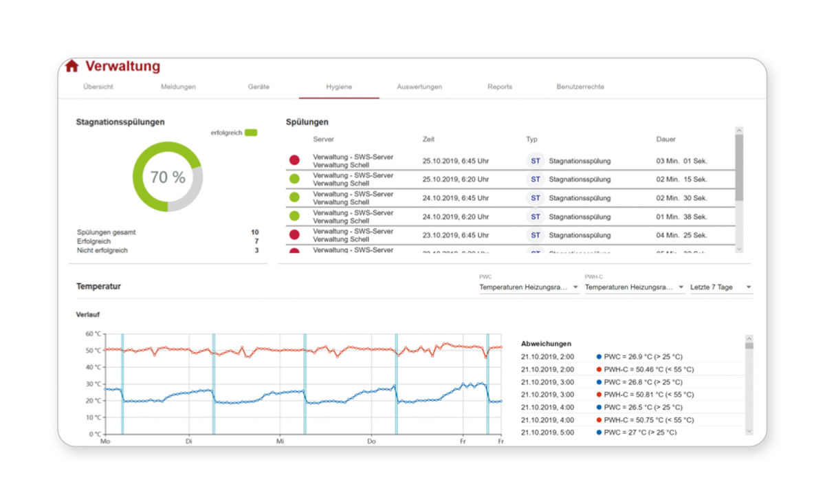
Task: Click blue PWC dot of first deviation entry
Action: (x=599, y=357)
